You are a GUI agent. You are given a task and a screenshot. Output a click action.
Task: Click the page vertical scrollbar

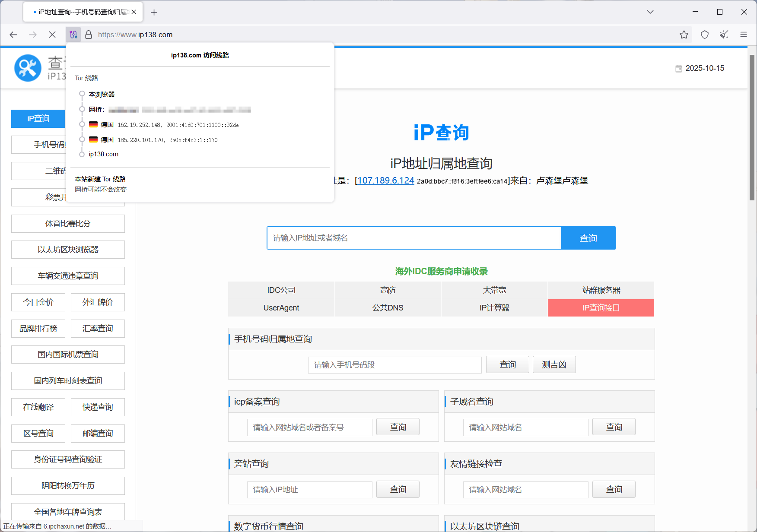752,130
